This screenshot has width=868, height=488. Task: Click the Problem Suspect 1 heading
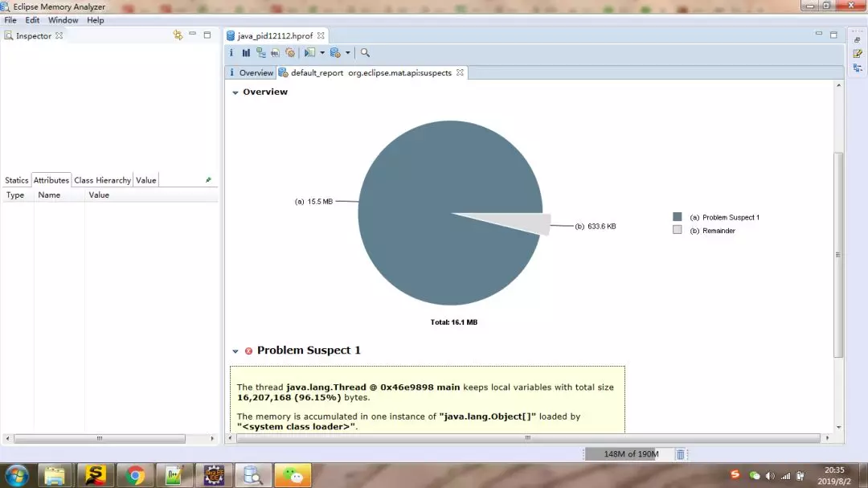(309, 350)
